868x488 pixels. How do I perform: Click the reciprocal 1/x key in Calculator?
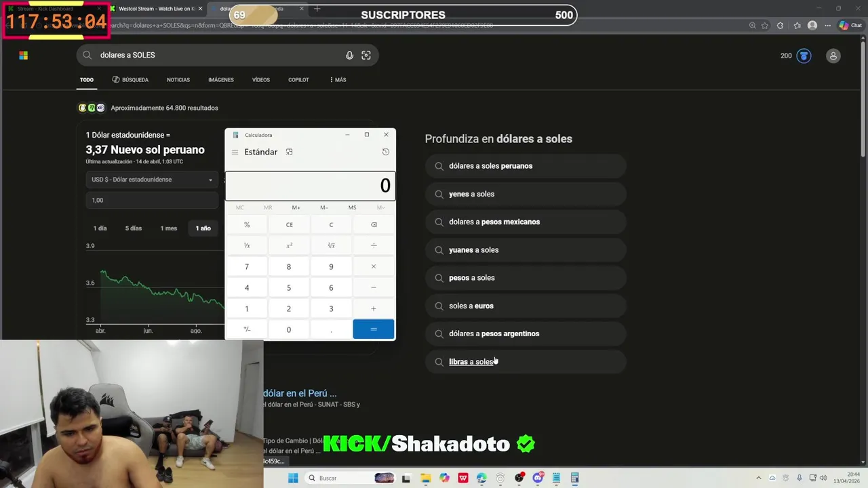point(247,245)
